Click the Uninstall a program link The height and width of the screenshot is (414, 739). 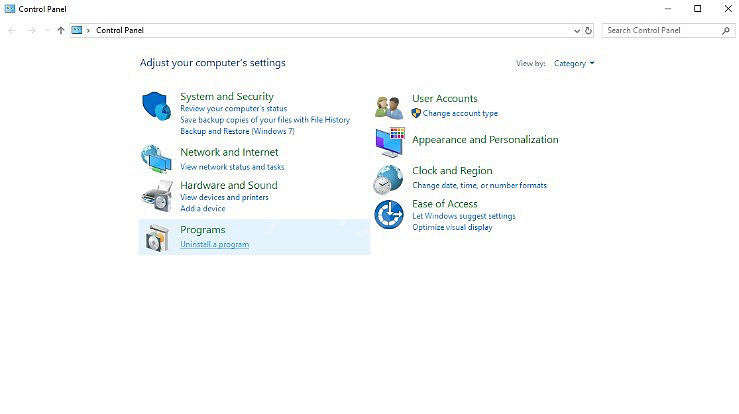[x=214, y=245]
